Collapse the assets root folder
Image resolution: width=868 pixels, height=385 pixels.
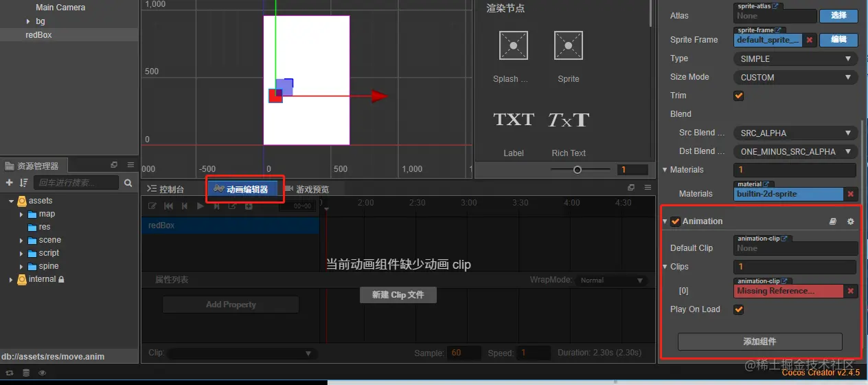(11, 201)
